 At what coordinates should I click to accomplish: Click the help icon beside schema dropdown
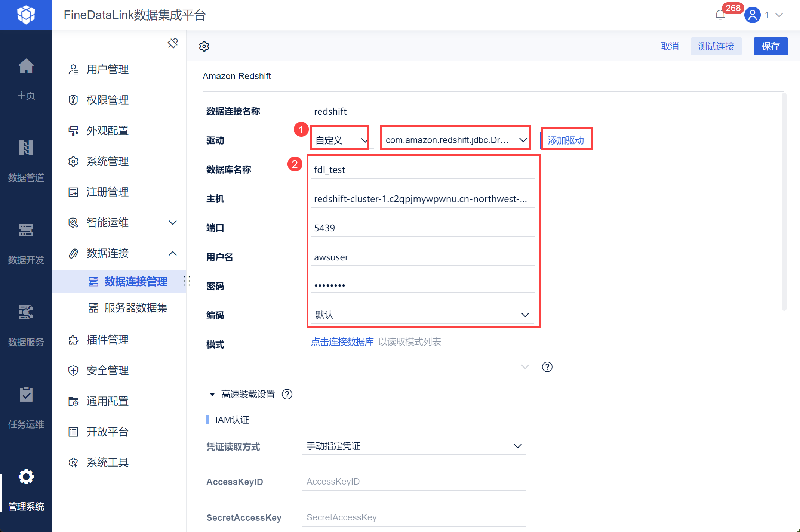pyautogui.click(x=547, y=367)
